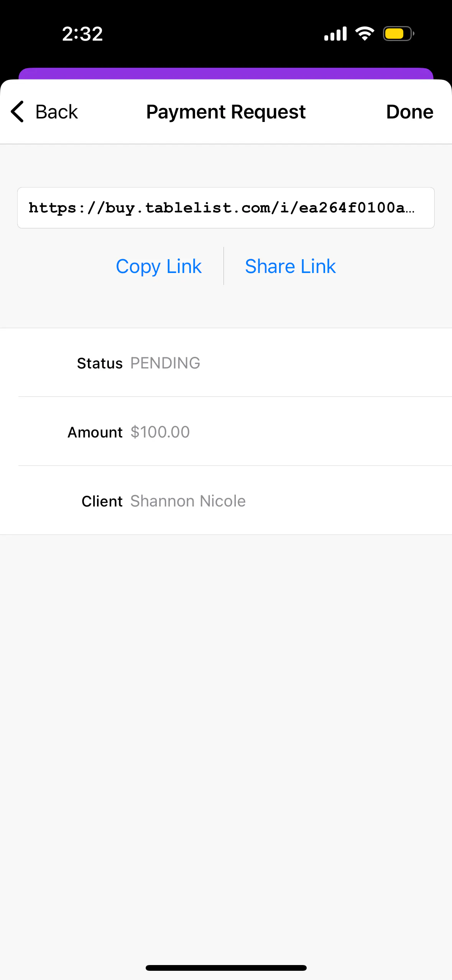Image resolution: width=452 pixels, height=980 pixels.
Task: Tap the Amount label
Action: tap(95, 432)
